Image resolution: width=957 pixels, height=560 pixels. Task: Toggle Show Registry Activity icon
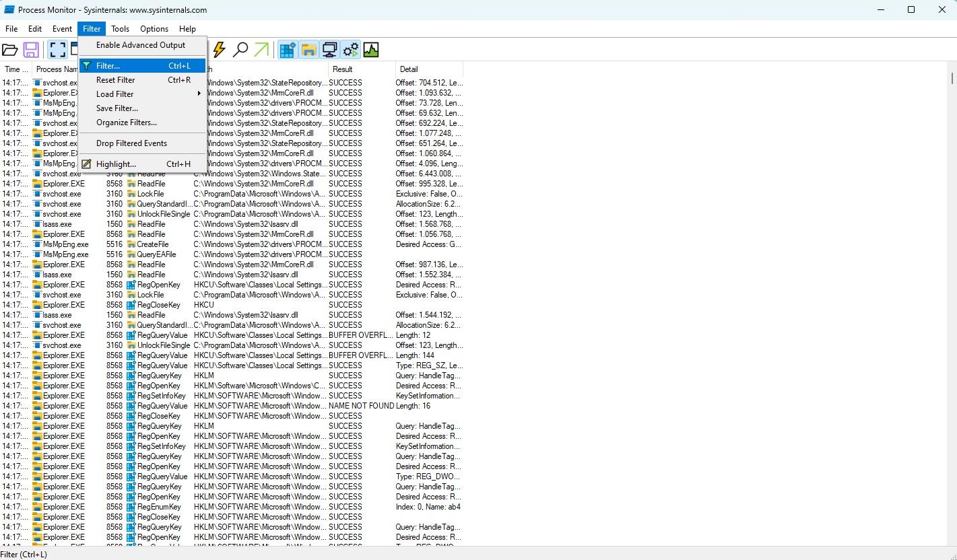(288, 50)
